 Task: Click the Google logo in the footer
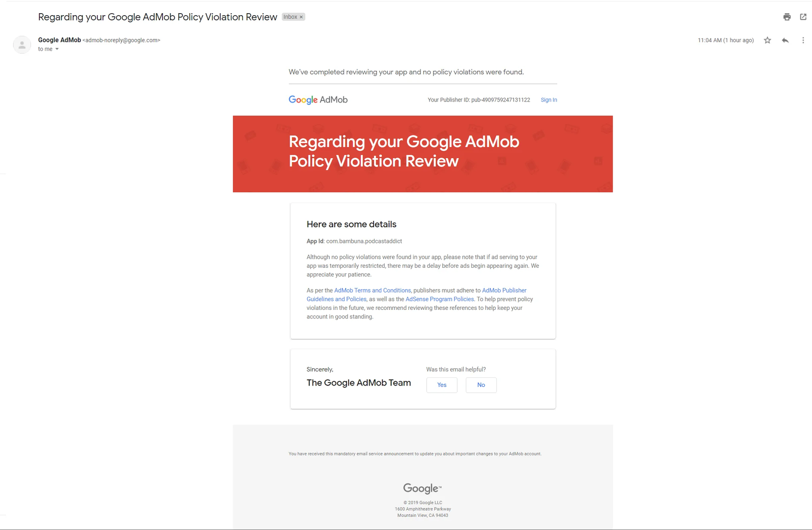click(422, 488)
